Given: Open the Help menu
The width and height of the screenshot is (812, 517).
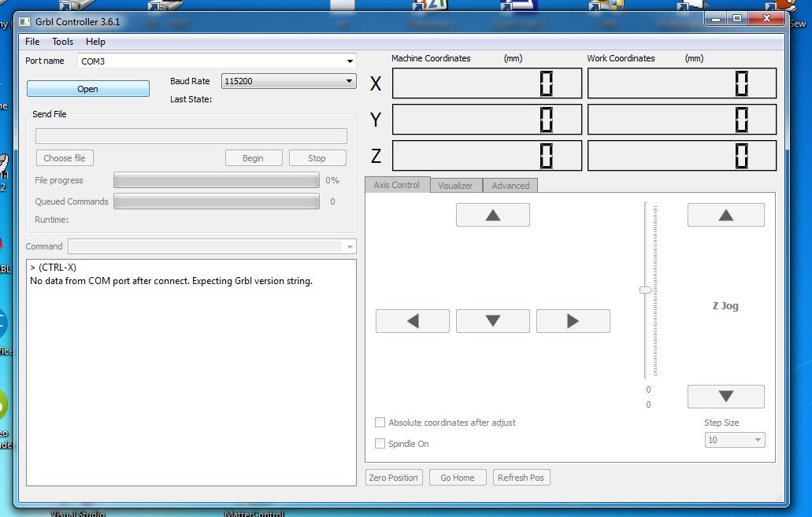Looking at the screenshot, I should [x=95, y=42].
